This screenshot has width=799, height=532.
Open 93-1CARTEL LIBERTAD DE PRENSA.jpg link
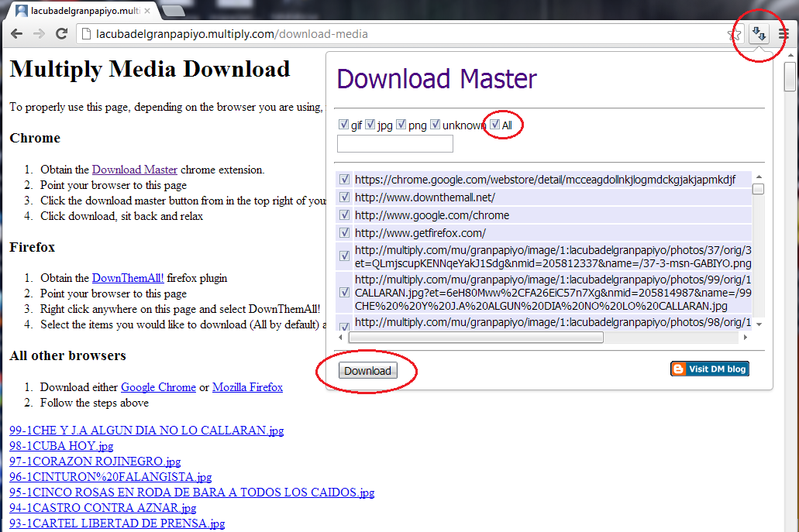[x=117, y=523]
